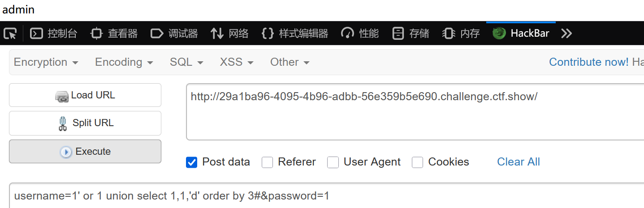Screen dimensions: 644x208
Task: Click the Clear All link
Action: point(519,162)
